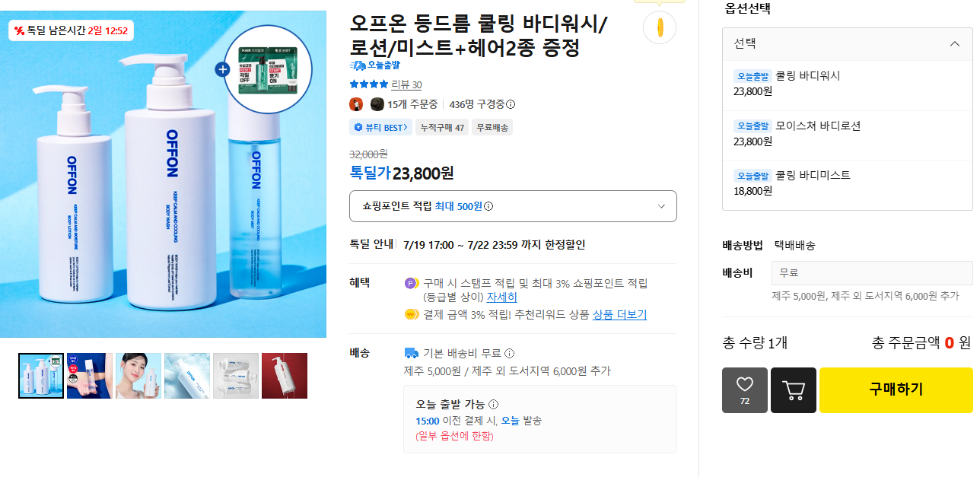Open 리뷰 30 link
Screen dimensions: 980x477
click(406, 84)
